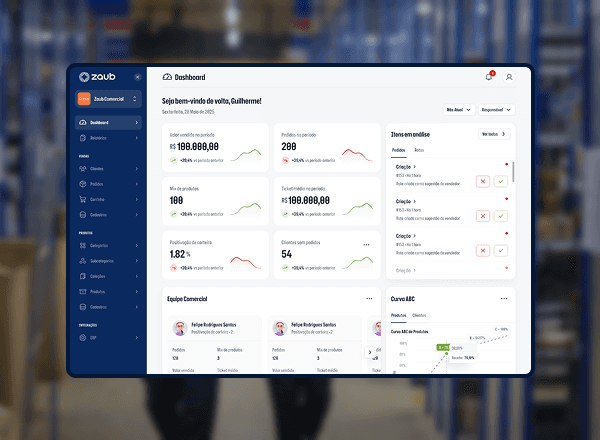600x440 pixels.
Task: Collapse the sidebar with the round toggle button
Action: pyautogui.click(x=138, y=77)
